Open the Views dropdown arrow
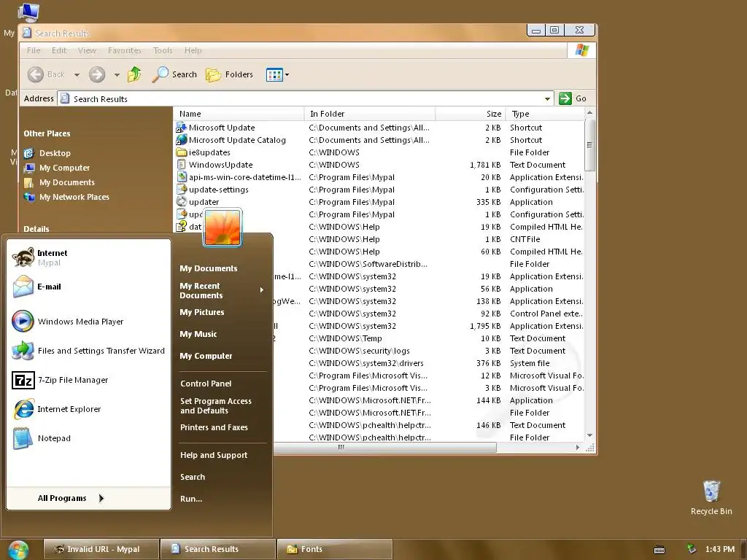The height and width of the screenshot is (560, 747). [287, 75]
